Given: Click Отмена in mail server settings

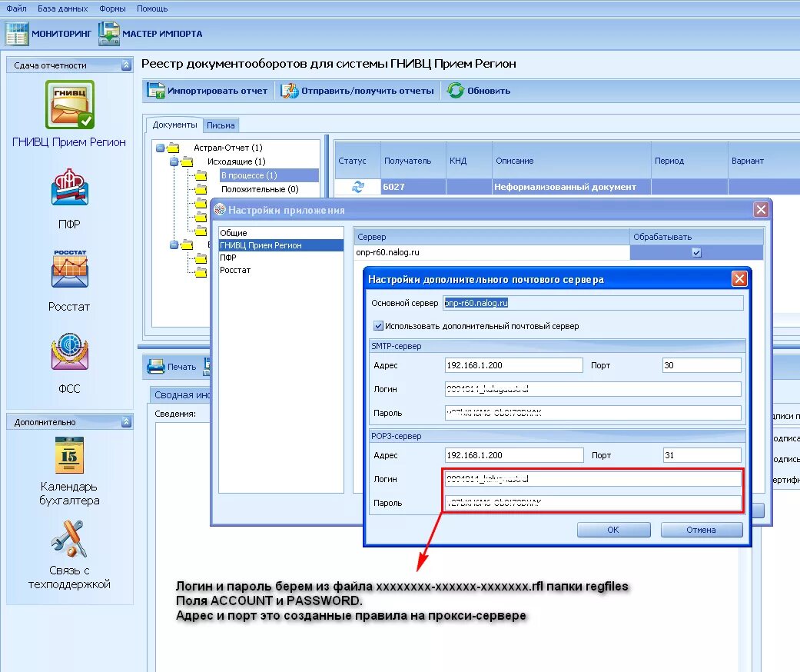Looking at the screenshot, I should 701,530.
